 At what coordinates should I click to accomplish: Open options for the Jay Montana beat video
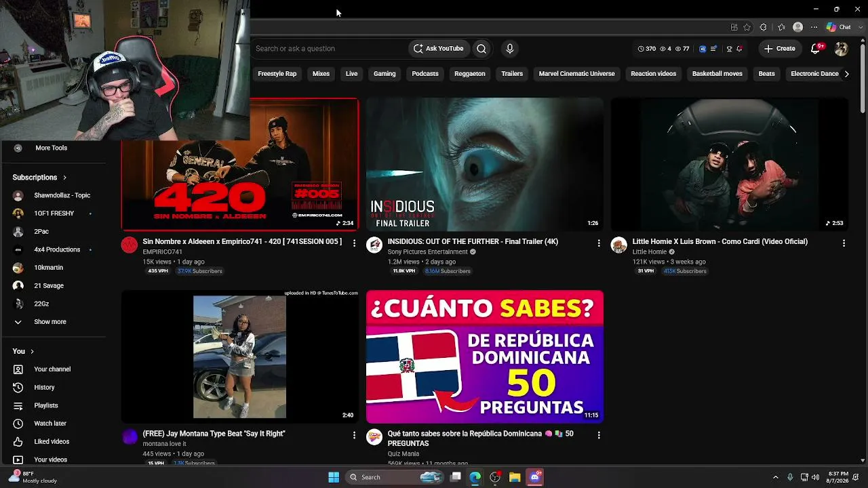coord(354,435)
